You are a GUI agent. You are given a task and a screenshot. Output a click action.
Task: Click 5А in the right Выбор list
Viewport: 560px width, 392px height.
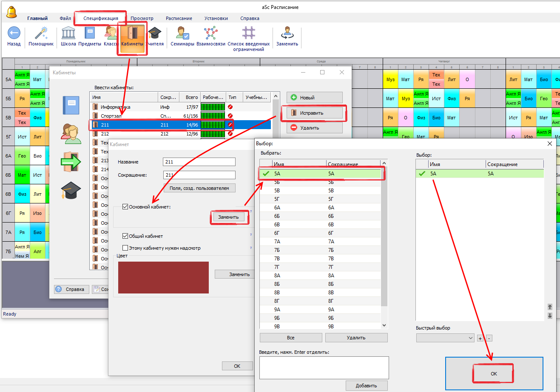pyautogui.click(x=479, y=174)
